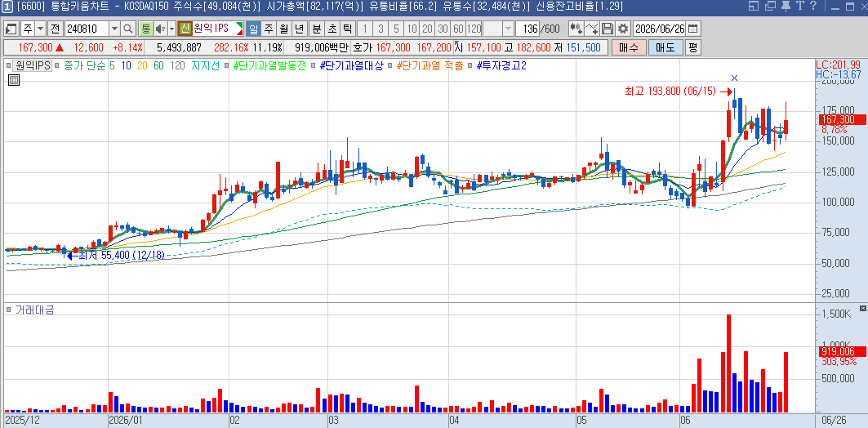Select the 분 minute period
Viewport: 868px width, 428px height.
point(317,29)
